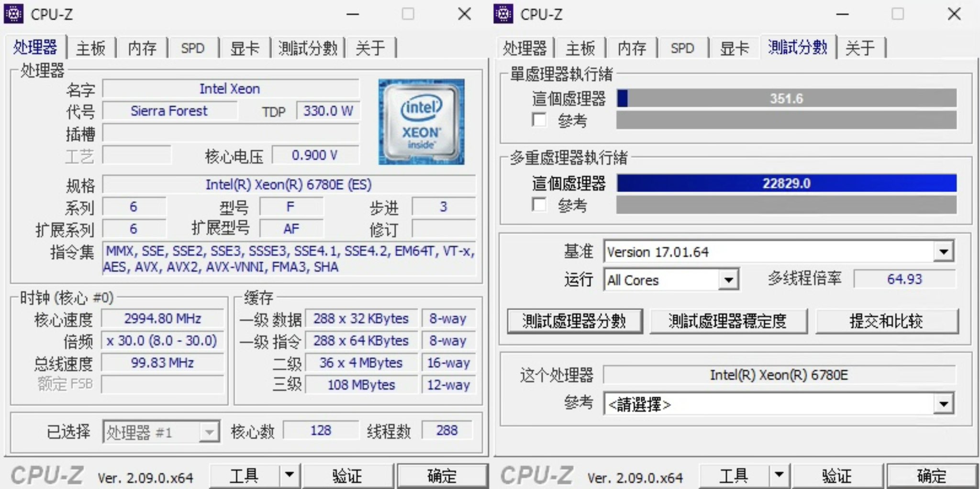Switch to 主板 tab in left window
980x489 pixels.
[91, 48]
